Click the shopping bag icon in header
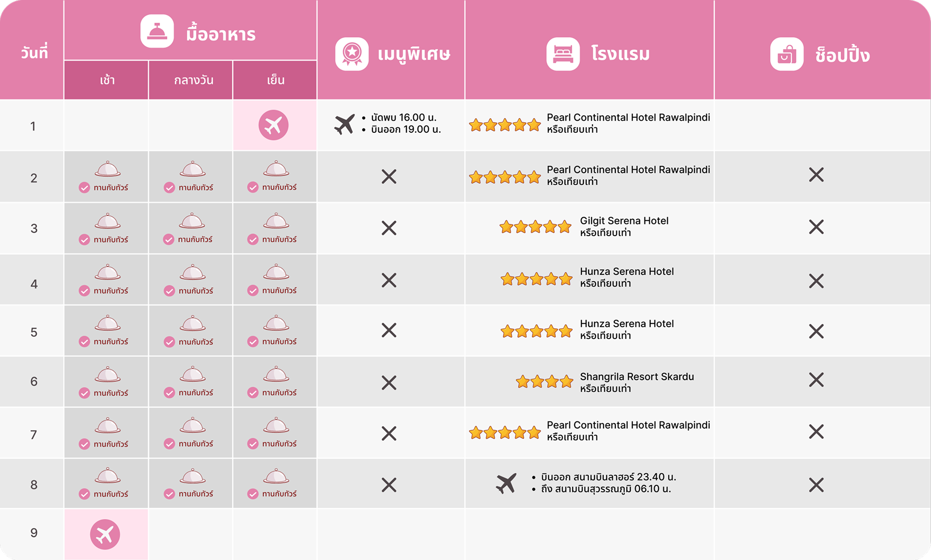Image resolution: width=931 pixels, height=560 pixels. point(787,54)
